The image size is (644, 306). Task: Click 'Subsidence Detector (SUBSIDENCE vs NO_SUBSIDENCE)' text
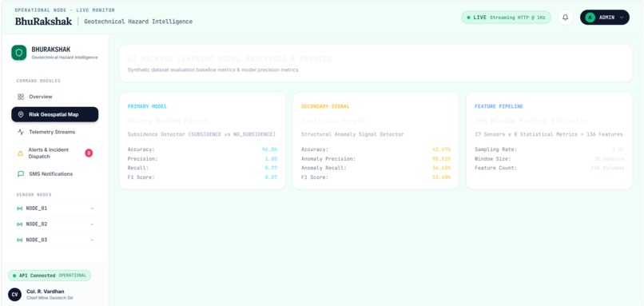click(x=201, y=134)
